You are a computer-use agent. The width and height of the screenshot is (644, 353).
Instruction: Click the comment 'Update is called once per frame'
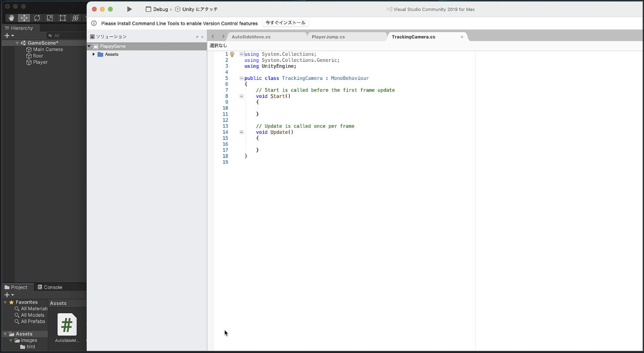click(x=305, y=126)
